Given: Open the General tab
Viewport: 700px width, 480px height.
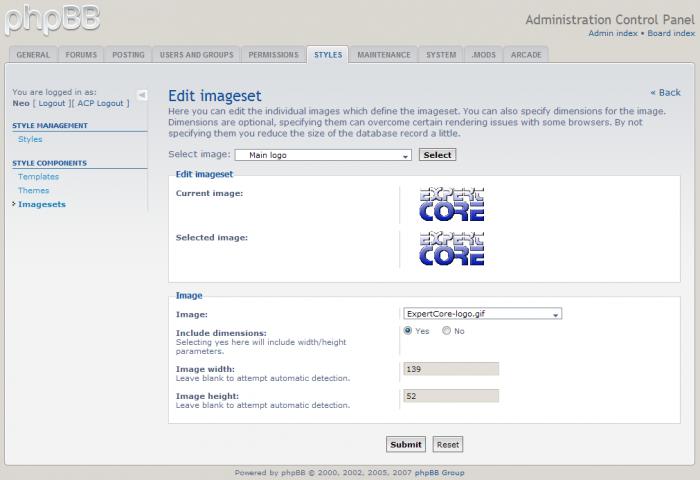Looking at the screenshot, I should [x=33, y=55].
